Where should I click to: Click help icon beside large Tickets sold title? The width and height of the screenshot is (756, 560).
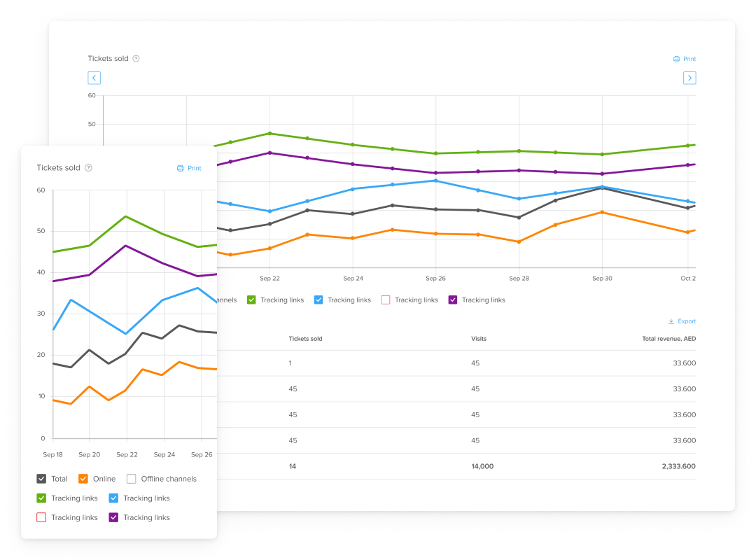(136, 59)
